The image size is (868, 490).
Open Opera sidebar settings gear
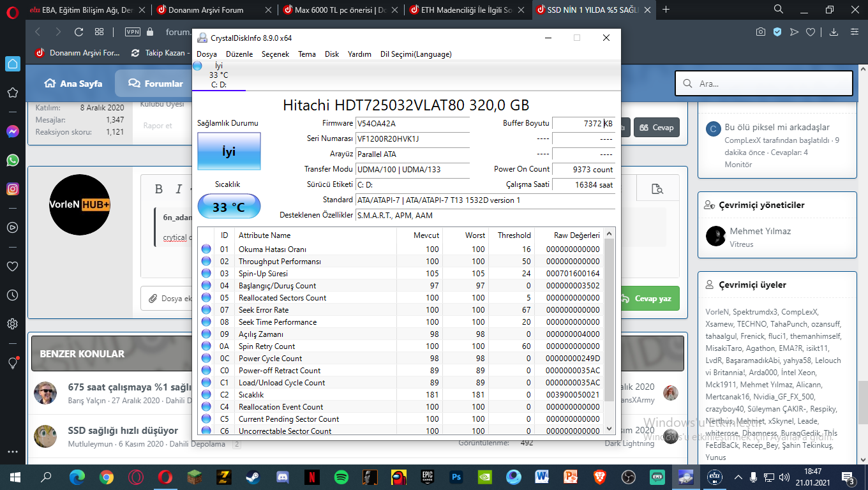click(x=12, y=323)
